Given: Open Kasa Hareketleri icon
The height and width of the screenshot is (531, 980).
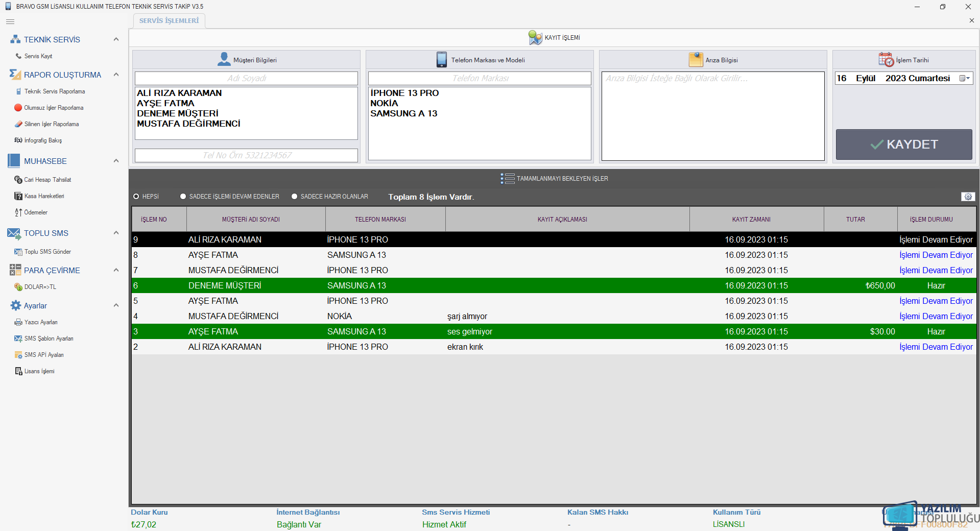Looking at the screenshot, I should 19,196.
